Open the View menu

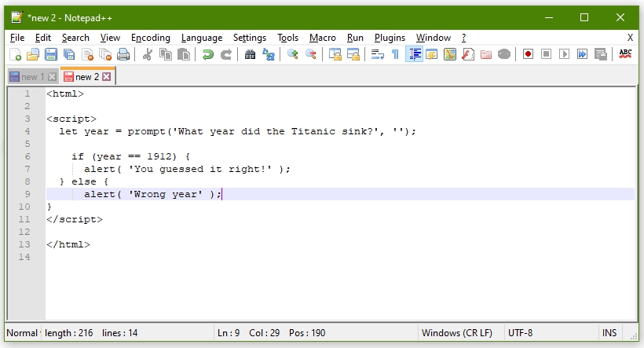110,38
